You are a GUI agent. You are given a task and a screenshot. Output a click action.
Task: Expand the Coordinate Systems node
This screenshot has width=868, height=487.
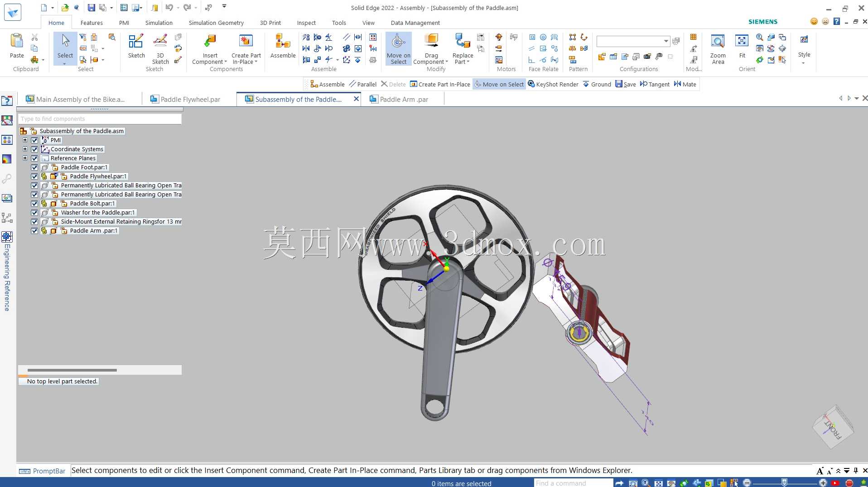[25, 149]
